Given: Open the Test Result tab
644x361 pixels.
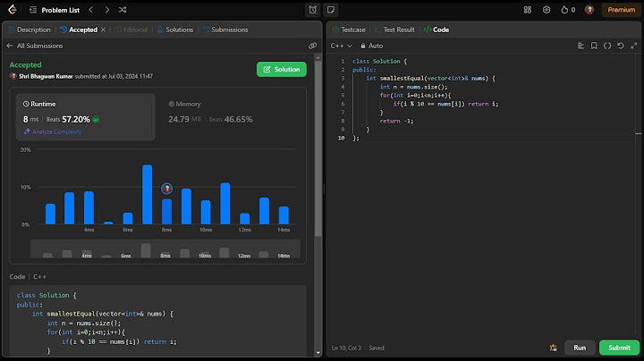Looking at the screenshot, I should coord(394,29).
